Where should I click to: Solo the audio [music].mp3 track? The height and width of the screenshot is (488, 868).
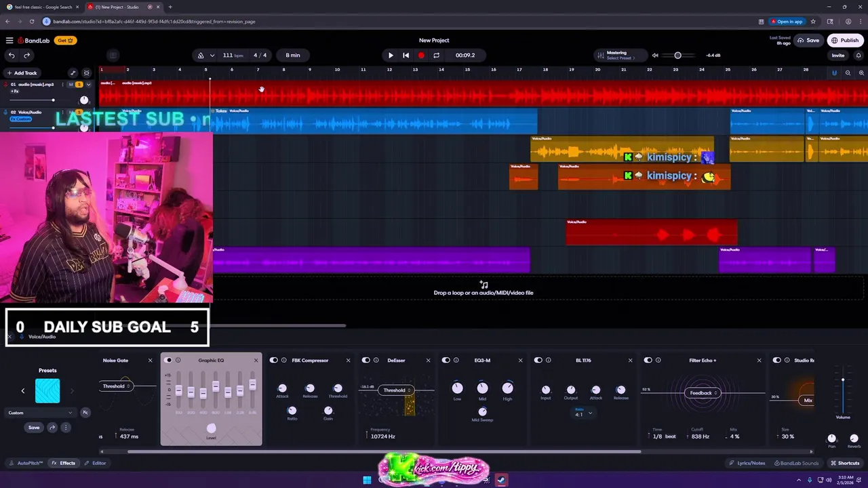tap(79, 85)
